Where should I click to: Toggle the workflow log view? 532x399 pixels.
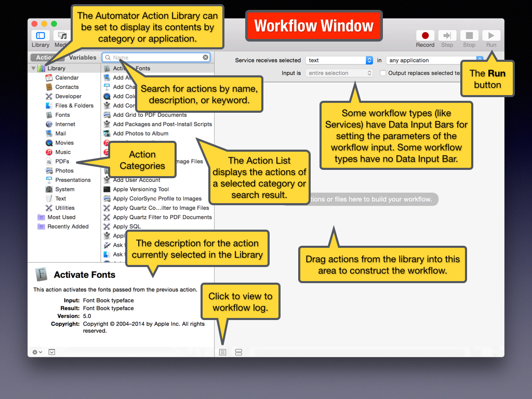[222, 352]
